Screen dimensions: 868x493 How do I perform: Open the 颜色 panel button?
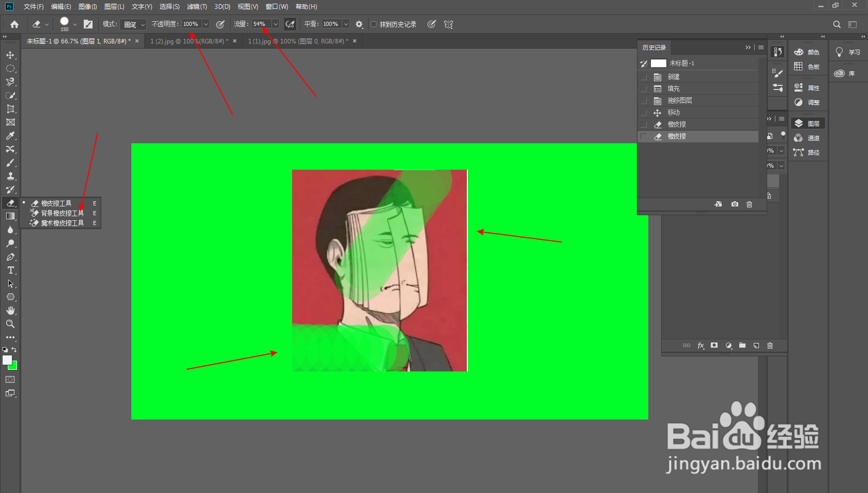807,52
